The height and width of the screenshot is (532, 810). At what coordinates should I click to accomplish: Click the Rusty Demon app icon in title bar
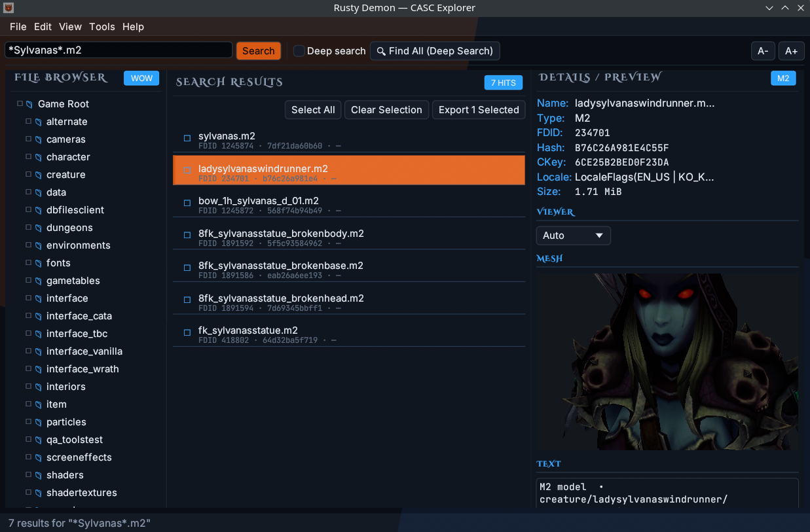tap(8, 8)
